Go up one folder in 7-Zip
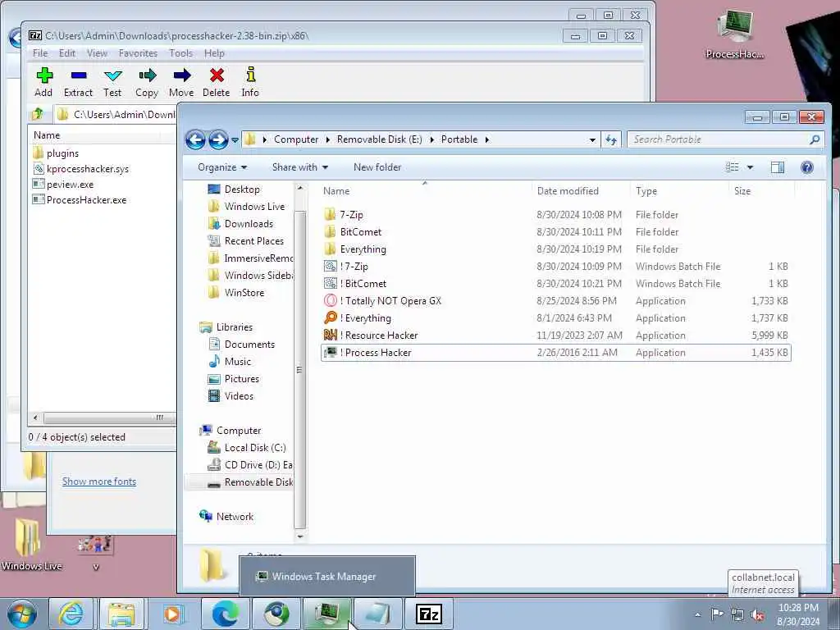 (x=38, y=114)
